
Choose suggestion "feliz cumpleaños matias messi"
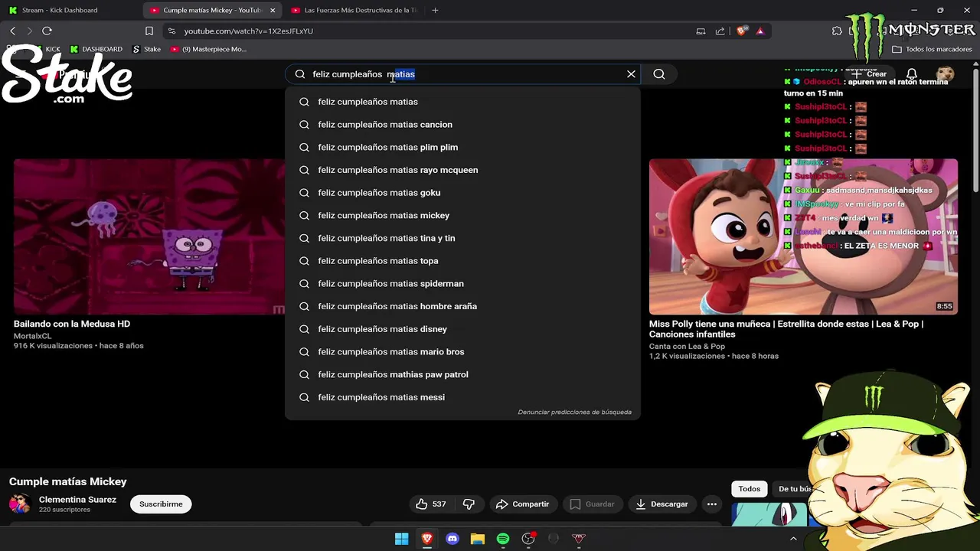(x=462, y=397)
